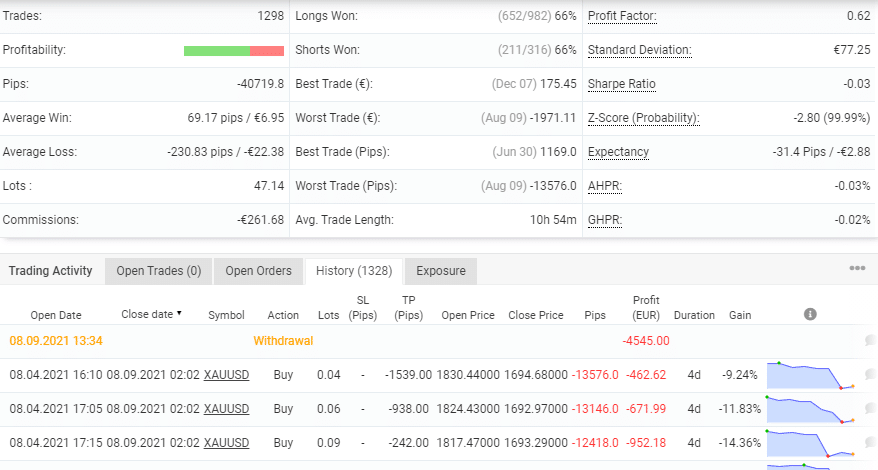Sort table by Lots column header
This screenshot has width=878, height=470.
[328, 315]
